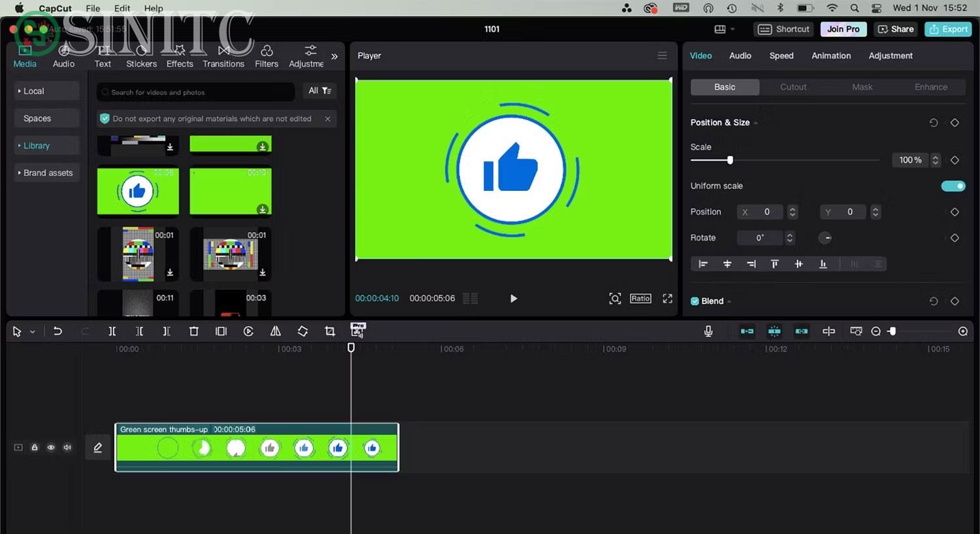Screen dimensions: 980x534
Task: Mute the video track audio
Action: tap(67, 448)
